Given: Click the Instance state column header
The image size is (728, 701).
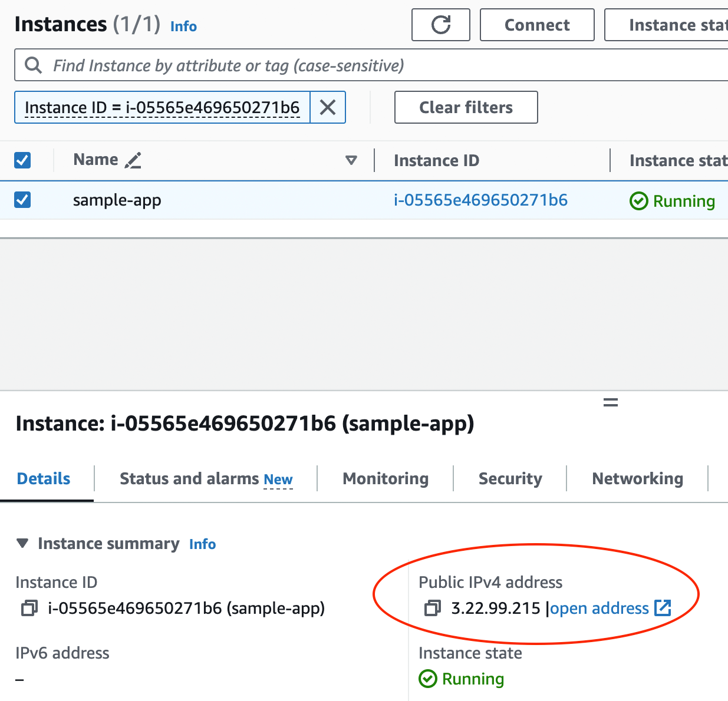Looking at the screenshot, I should pos(678,160).
